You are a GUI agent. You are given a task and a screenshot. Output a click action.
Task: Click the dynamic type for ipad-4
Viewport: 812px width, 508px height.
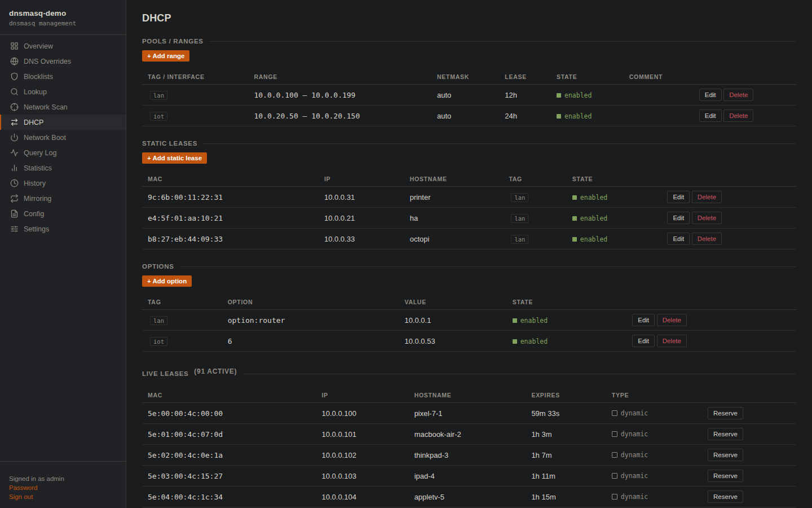tap(630, 476)
